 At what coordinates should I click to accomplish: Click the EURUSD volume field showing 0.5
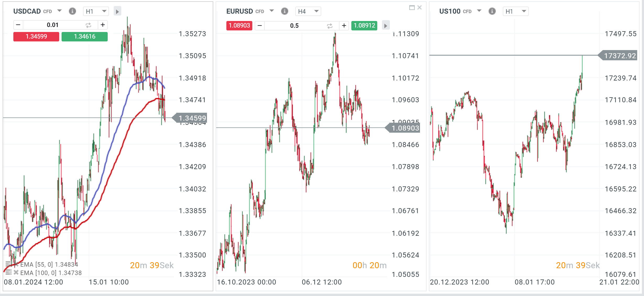294,26
